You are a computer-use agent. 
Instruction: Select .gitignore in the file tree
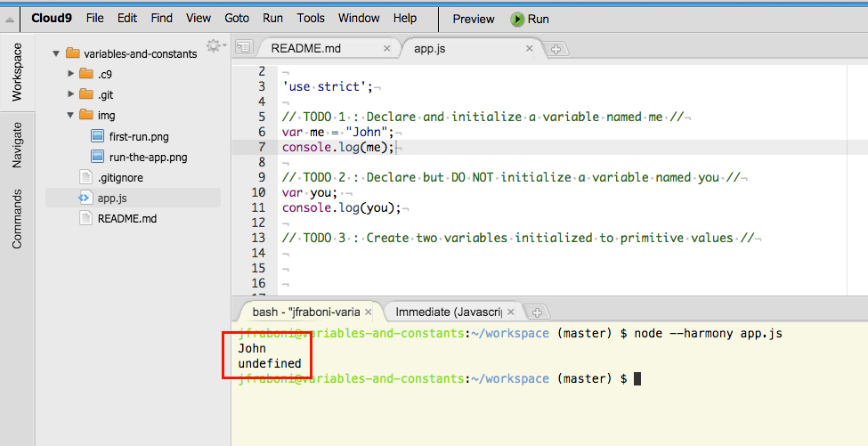(x=120, y=178)
